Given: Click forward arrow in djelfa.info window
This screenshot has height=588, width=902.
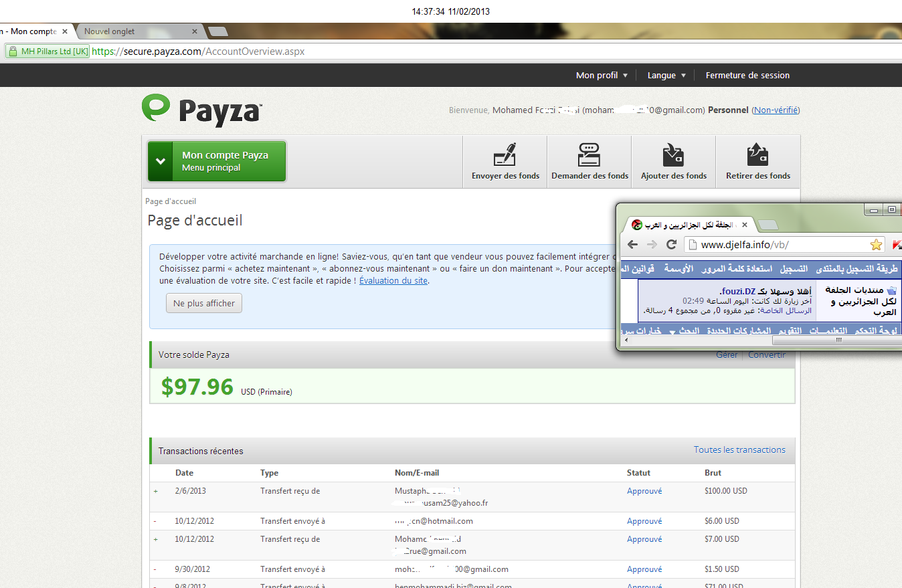Looking at the screenshot, I should click(652, 245).
